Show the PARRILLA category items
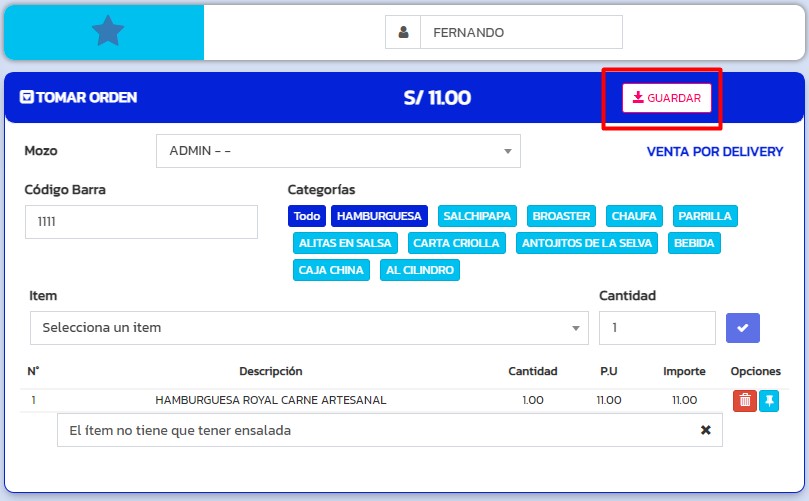This screenshot has width=809, height=501. 704,216
